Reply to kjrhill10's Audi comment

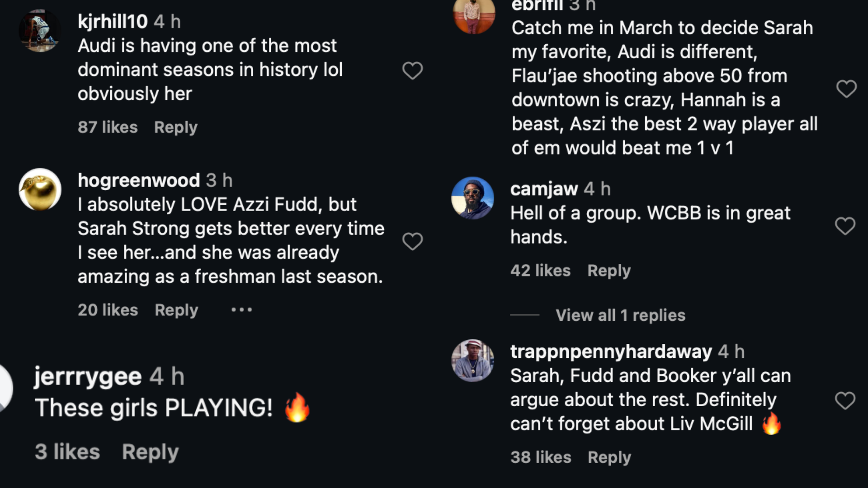(x=175, y=127)
